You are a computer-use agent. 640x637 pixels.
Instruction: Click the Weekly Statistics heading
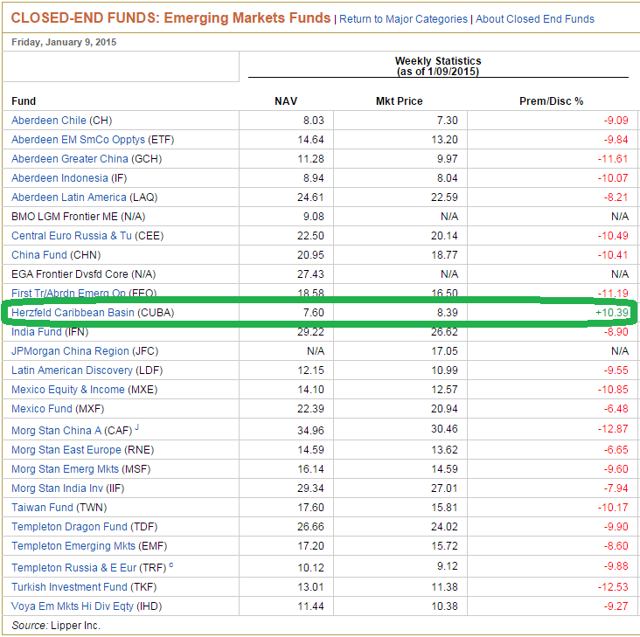click(438, 61)
